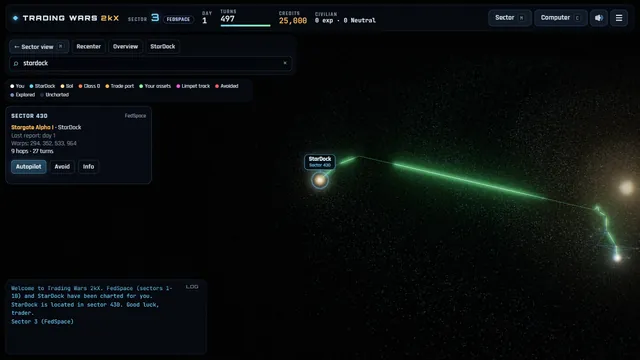Click the '9 hops · 27 turns' text

32,151
